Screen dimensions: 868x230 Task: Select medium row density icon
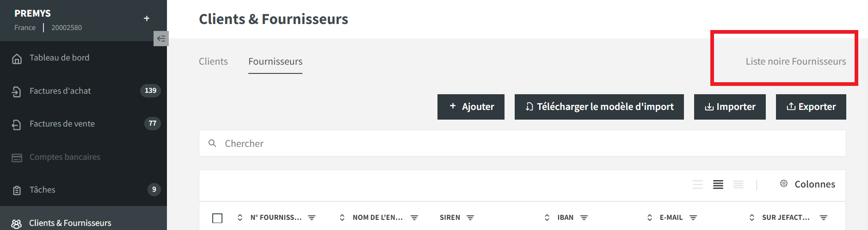[718, 185]
